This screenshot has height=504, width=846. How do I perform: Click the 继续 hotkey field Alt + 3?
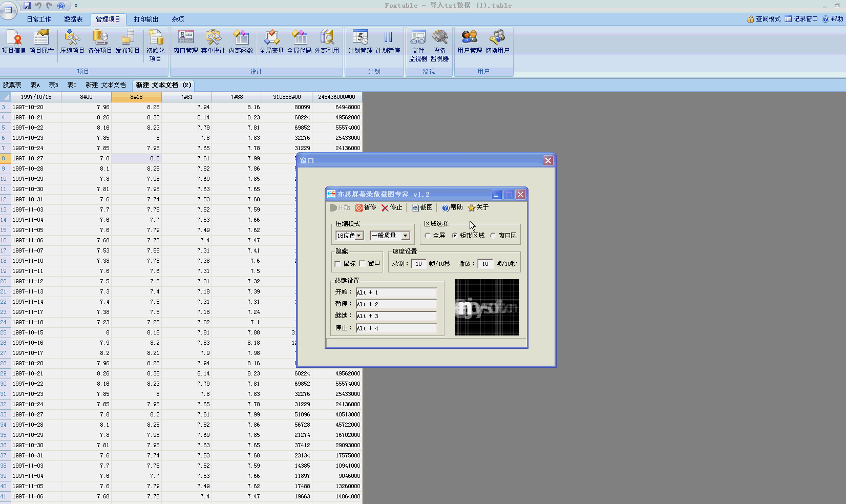tap(396, 316)
